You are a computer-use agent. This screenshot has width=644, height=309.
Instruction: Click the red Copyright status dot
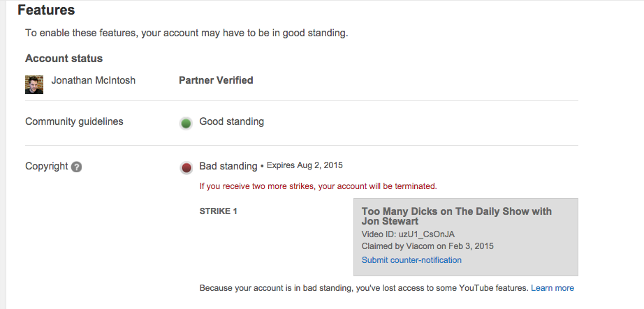[x=186, y=167]
